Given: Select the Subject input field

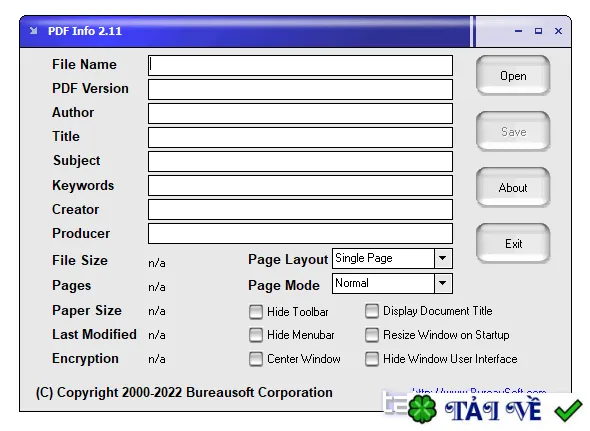Looking at the screenshot, I should [300, 161].
